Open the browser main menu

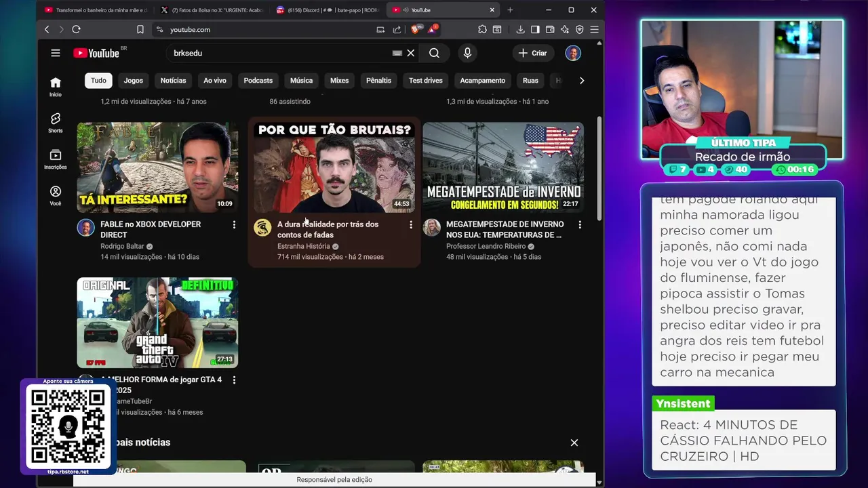coord(594,29)
